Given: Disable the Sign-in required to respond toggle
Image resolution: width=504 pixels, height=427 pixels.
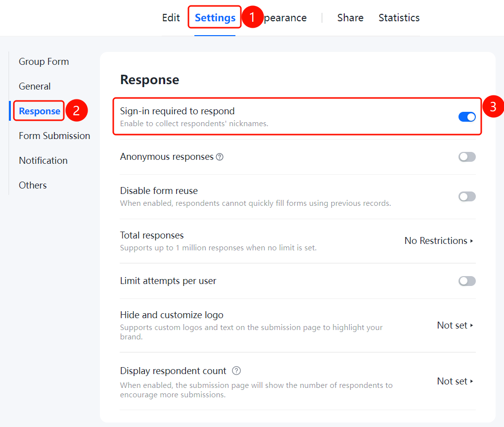Looking at the screenshot, I should [467, 117].
